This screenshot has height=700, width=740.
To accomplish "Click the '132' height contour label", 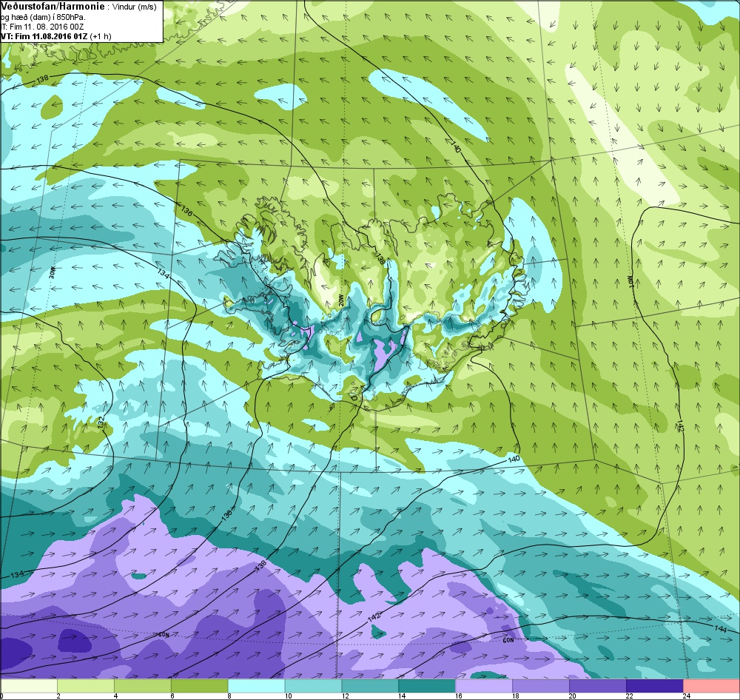I will 100,422.
